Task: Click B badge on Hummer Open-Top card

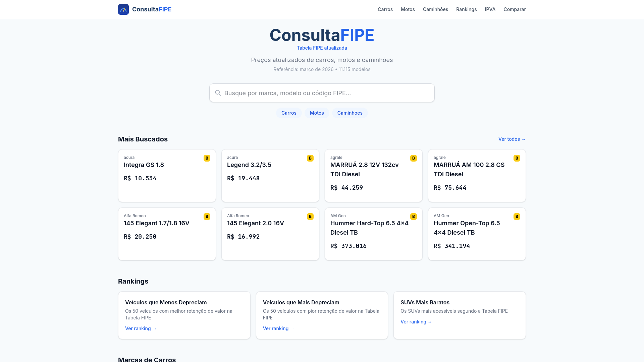Action: point(517,217)
